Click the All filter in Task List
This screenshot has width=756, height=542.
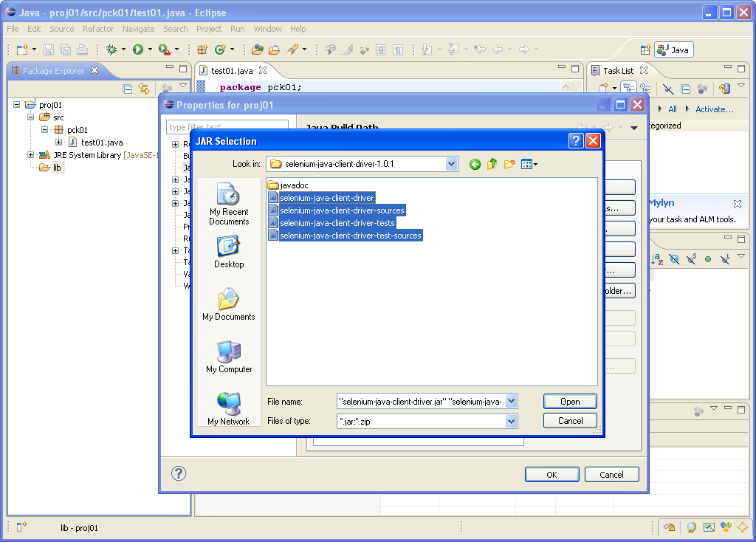coord(672,109)
